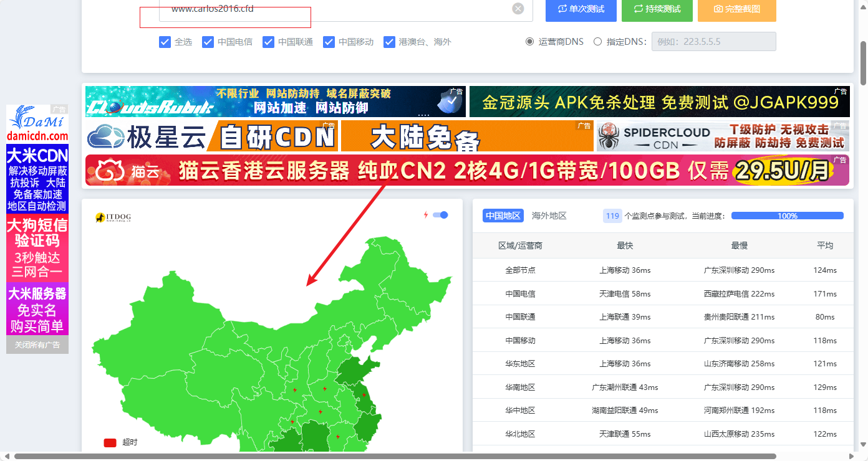Click the 指定DNS address input field
868x461 pixels.
coord(714,42)
